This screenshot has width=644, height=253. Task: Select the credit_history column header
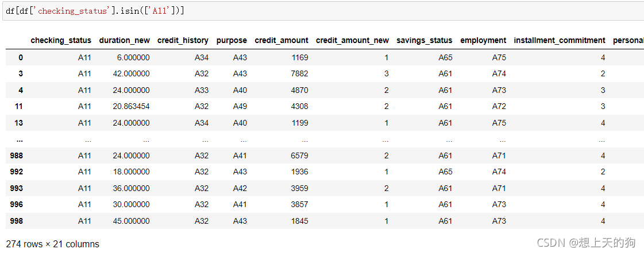[x=183, y=41]
